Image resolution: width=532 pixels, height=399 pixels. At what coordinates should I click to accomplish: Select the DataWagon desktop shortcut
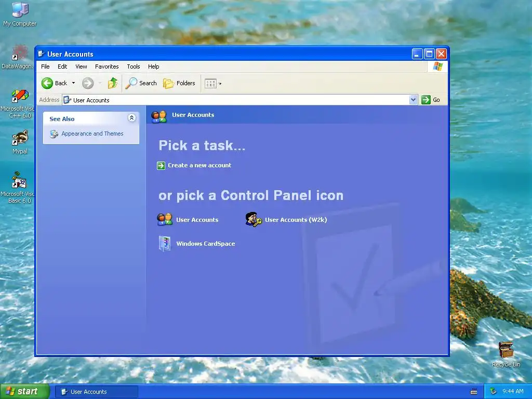pos(18,57)
